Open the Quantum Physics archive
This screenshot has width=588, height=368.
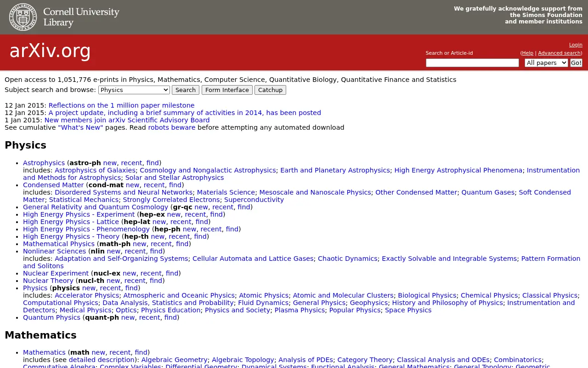(51, 317)
